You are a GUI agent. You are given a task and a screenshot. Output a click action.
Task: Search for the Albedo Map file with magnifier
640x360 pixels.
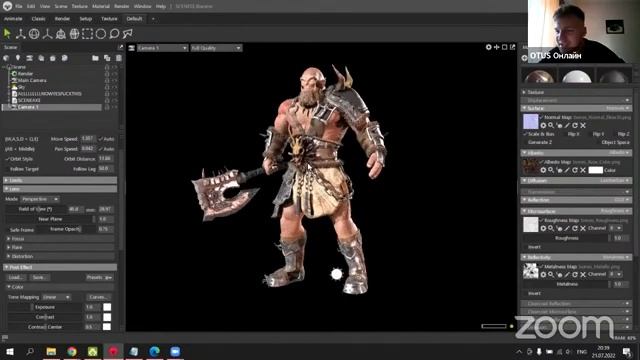click(x=551, y=170)
